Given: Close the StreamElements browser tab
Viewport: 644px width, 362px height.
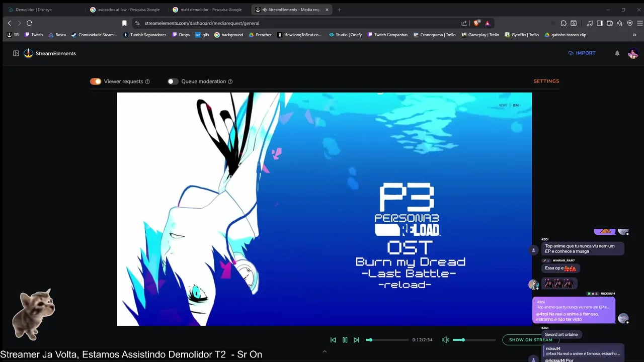Looking at the screenshot, I should point(327,10).
